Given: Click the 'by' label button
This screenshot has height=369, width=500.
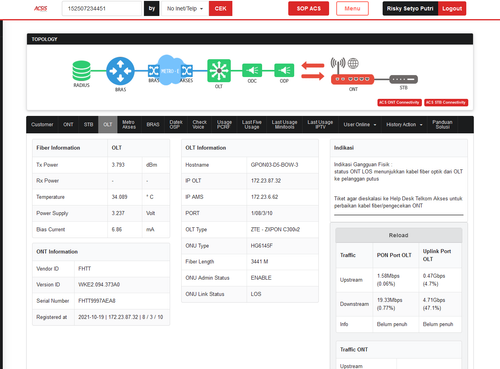Looking at the screenshot, I should coord(152,9).
